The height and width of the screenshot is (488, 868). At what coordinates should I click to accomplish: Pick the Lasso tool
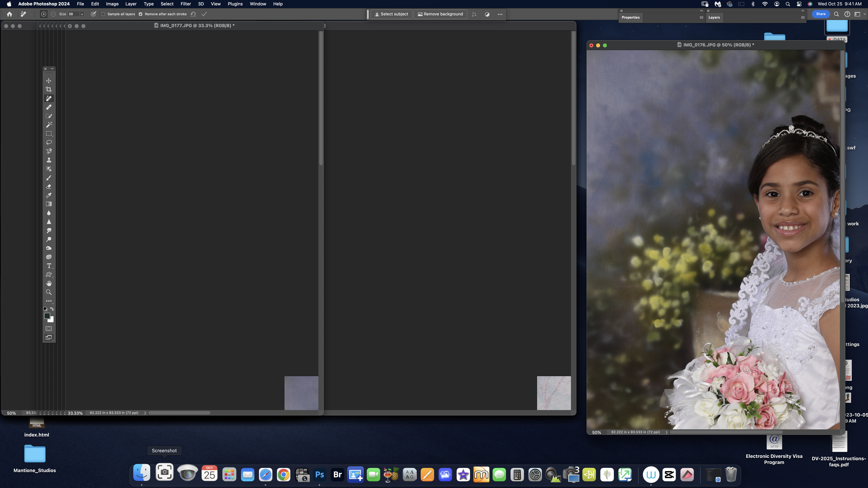pyautogui.click(x=49, y=143)
